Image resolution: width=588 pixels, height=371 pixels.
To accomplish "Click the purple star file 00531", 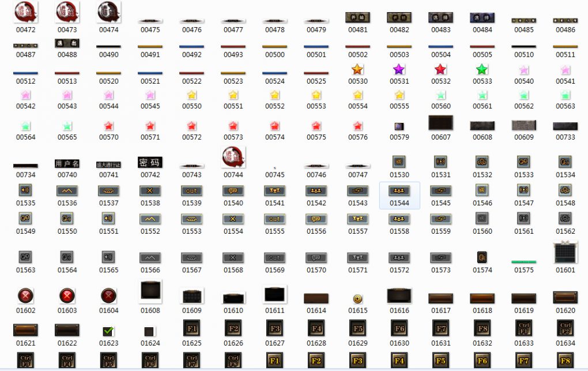I will point(399,70).
